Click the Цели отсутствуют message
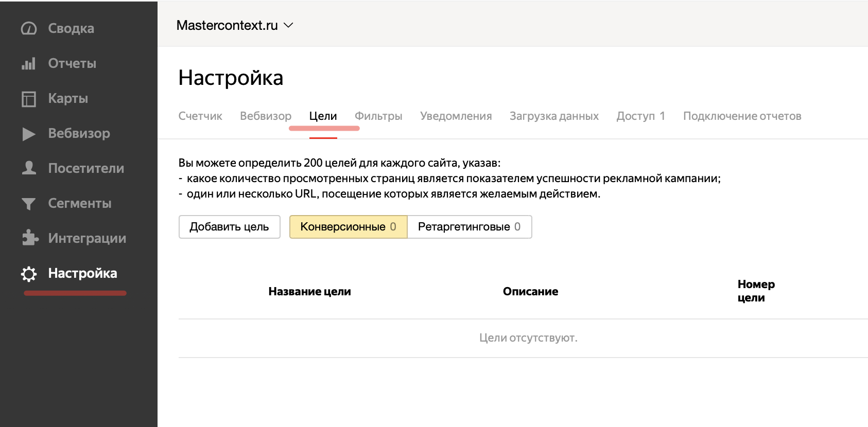Image resolution: width=868 pixels, height=427 pixels. (x=528, y=338)
